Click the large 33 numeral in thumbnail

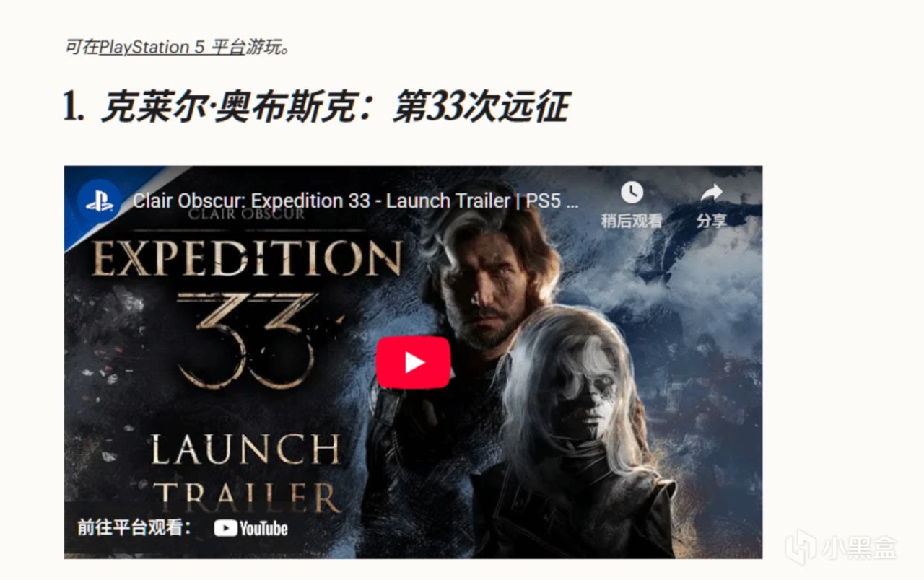tap(245, 339)
